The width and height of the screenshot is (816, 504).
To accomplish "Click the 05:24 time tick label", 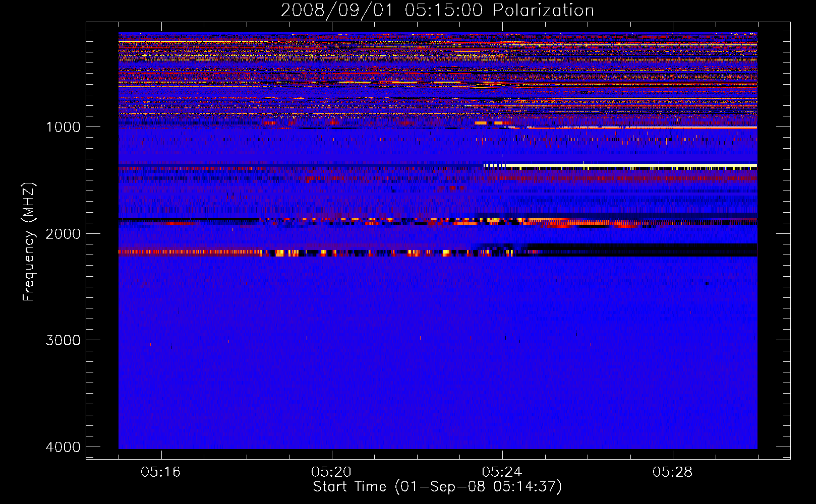I will pyautogui.click(x=502, y=472).
